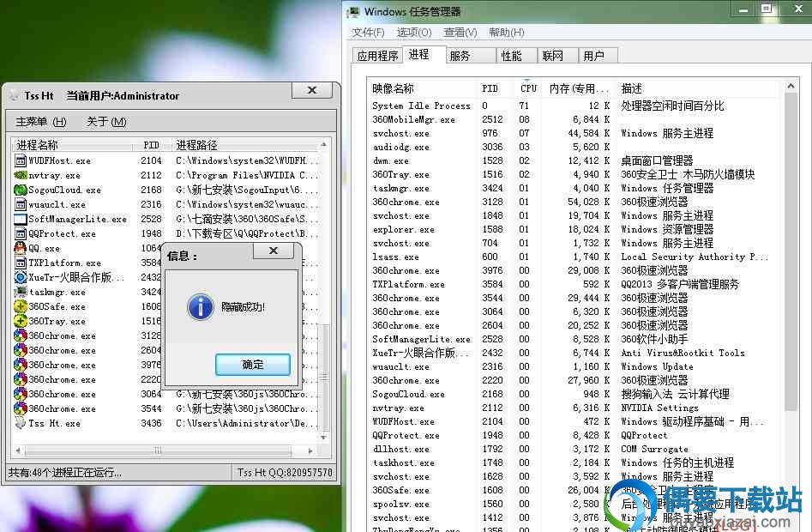Screen dimensions: 812x532
Task: Select taskhost.exe row in Task Manager
Action: click(572, 462)
